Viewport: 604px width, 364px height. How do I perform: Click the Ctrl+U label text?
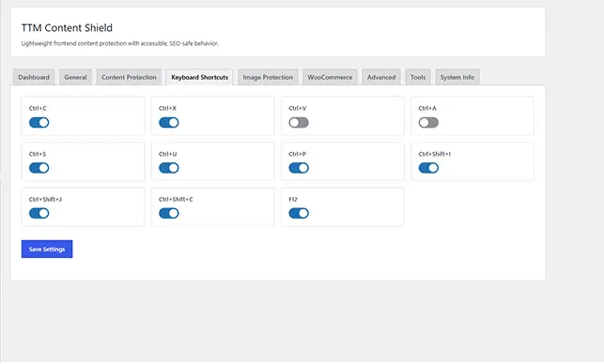point(167,154)
